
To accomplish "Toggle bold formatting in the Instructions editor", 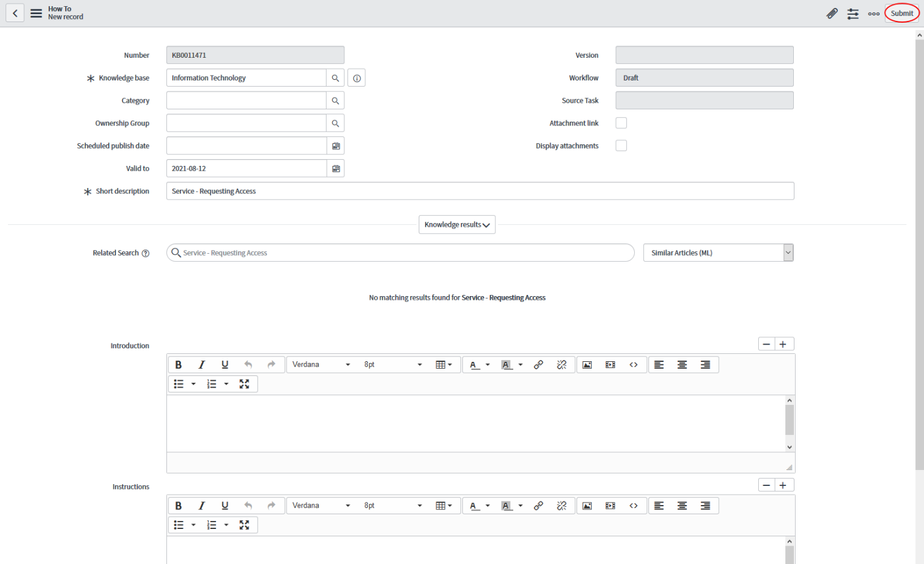I will coord(178,505).
